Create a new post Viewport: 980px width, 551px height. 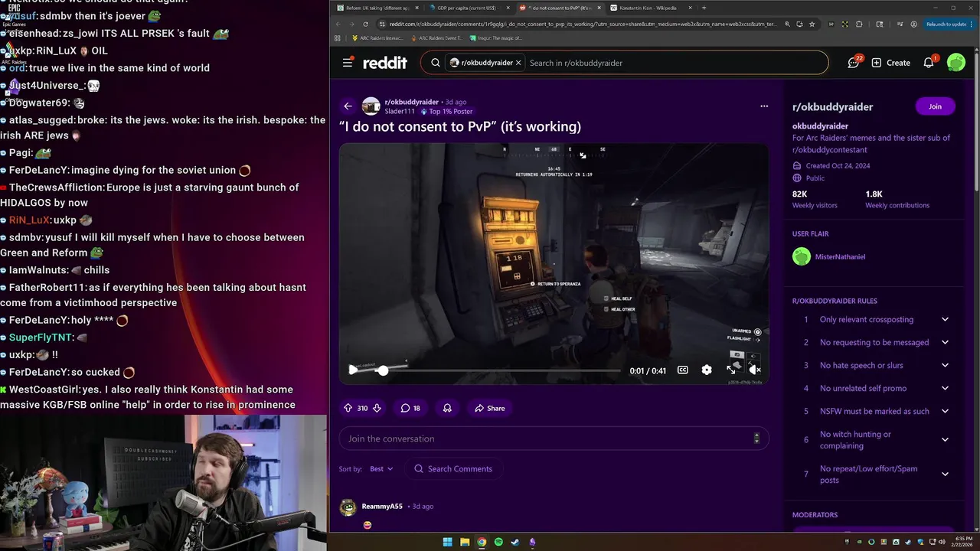pos(890,63)
